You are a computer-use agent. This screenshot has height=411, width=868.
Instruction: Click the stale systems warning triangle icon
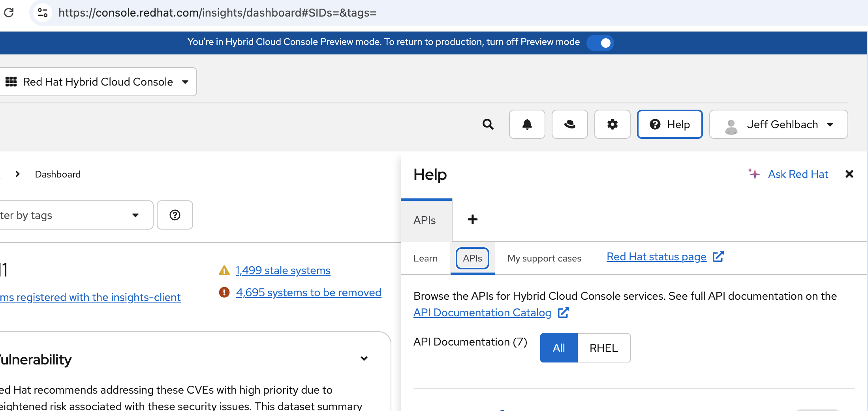click(224, 271)
